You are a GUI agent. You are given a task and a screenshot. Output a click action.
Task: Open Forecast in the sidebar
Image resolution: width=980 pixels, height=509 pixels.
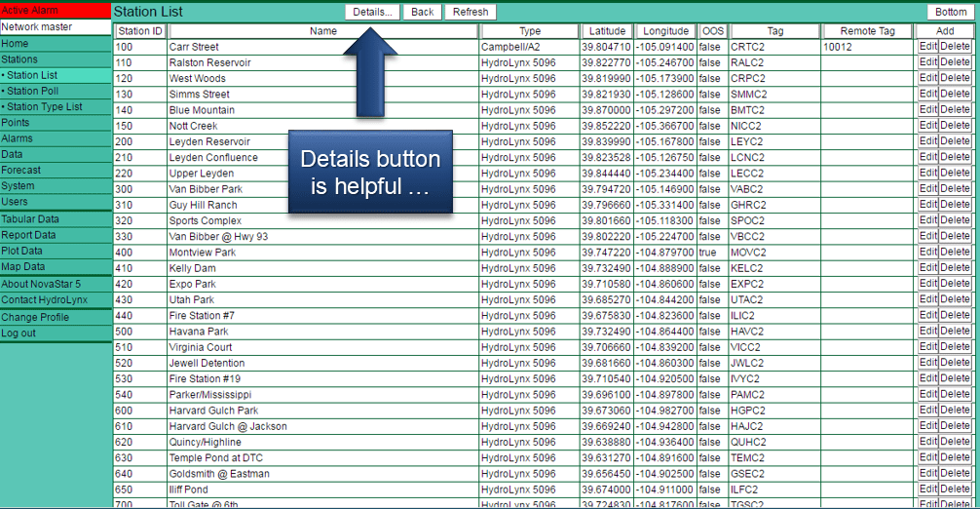tap(56, 170)
